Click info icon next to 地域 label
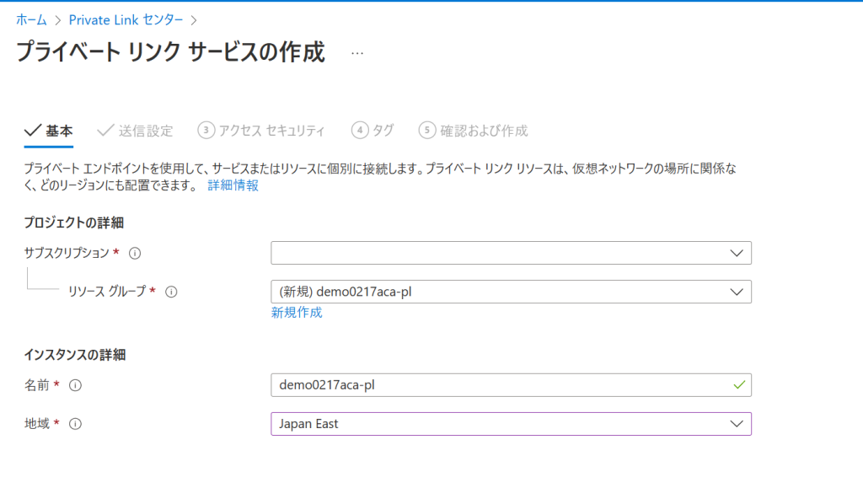Image resolution: width=863 pixels, height=504 pixels. [75, 424]
